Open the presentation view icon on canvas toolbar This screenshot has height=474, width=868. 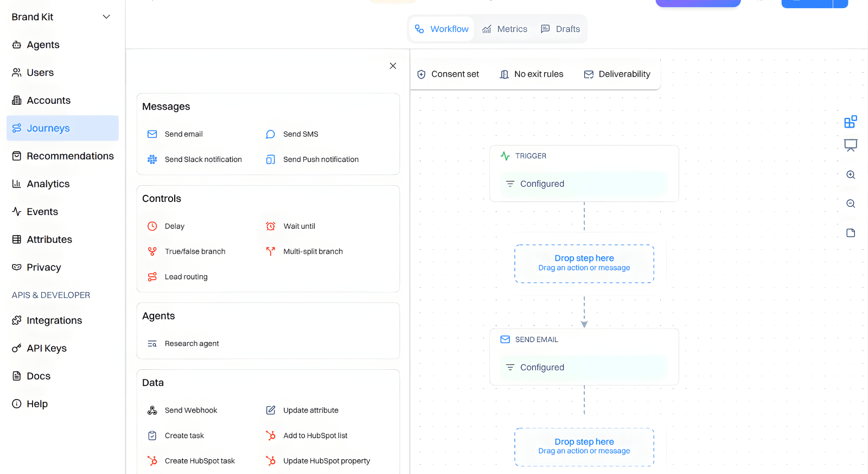(850, 145)
